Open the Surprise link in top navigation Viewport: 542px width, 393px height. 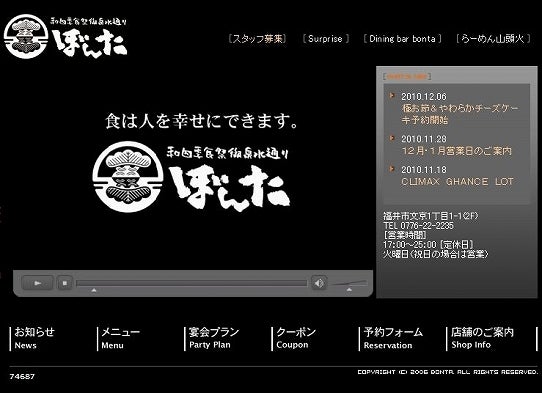325,39
